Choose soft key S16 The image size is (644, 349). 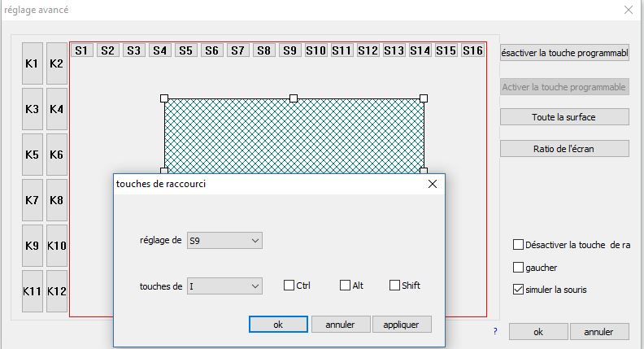point(472,50)
